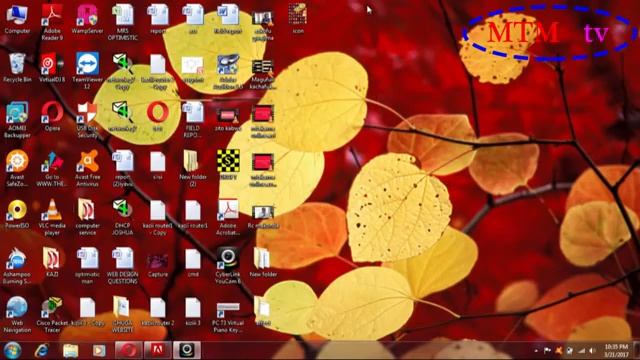Open the Go to WWW.THE shortcut
The width and height of the screenshot is (640, 360).
pyautogui.click(x=52, y=168)
